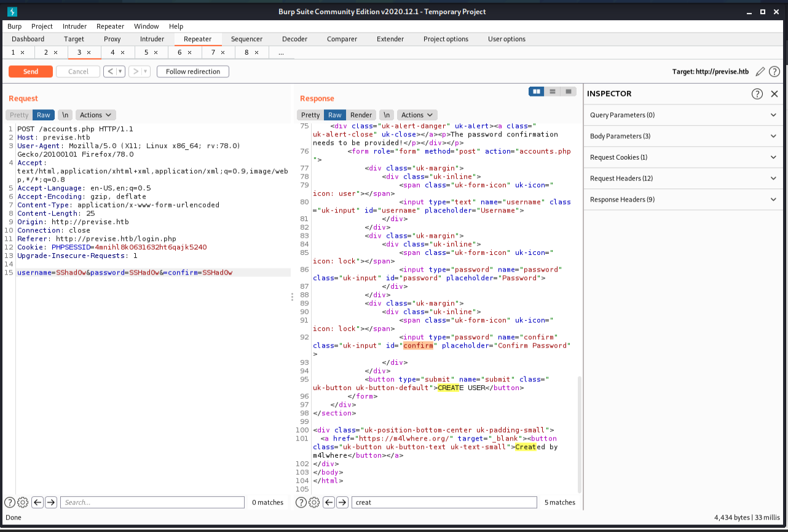Click the request search input field
Screen dimensions: 788x532
point(152,503)
